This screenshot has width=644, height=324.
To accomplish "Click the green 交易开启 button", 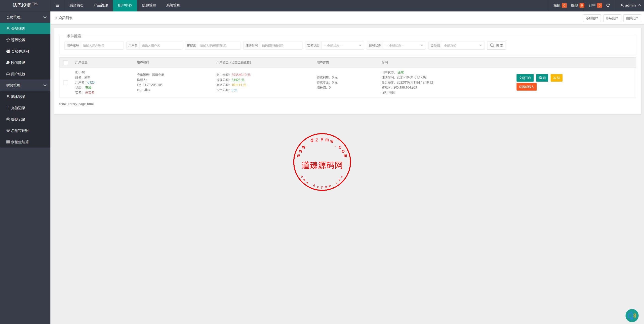I will click(525, 78).
